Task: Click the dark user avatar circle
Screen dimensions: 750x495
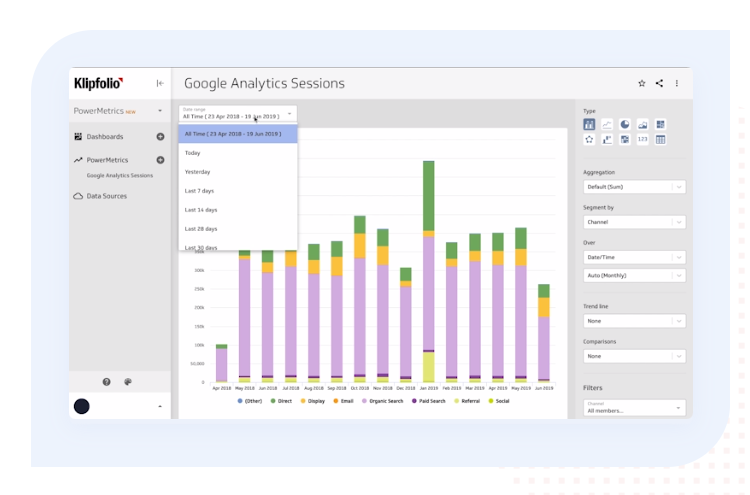Action: pyautogui.click(x=81, y=406)
